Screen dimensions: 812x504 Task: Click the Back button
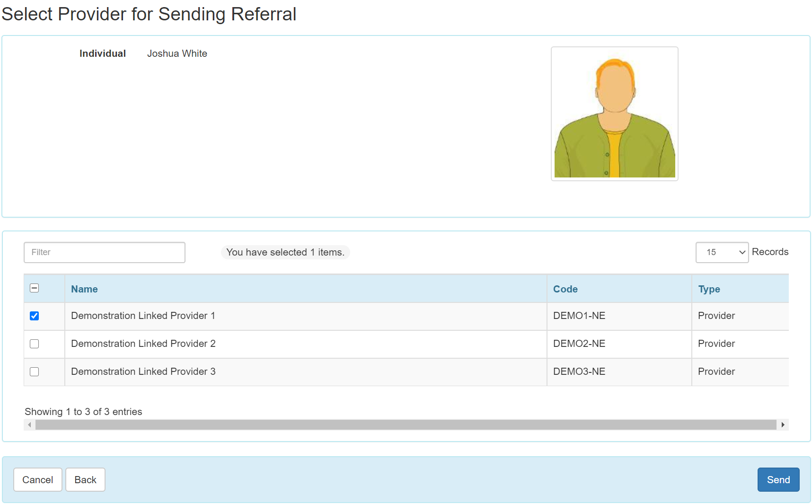[85, 480]
